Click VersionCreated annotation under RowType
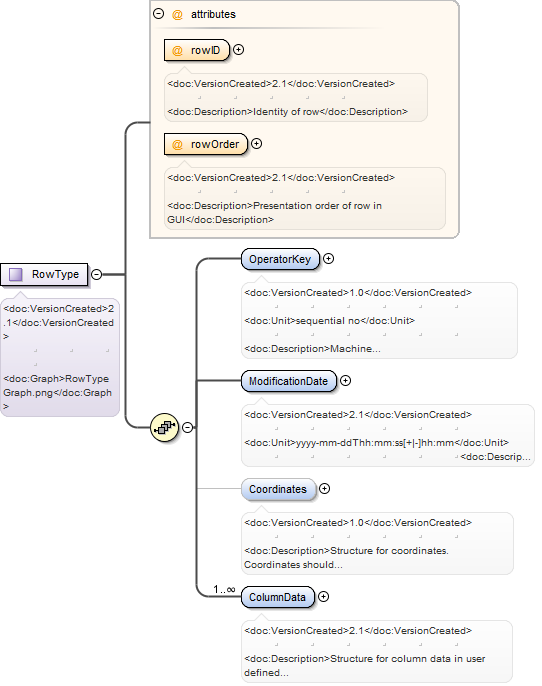Image resolution: width=542 pixels, height=686 pixels. tap(58, 322)
